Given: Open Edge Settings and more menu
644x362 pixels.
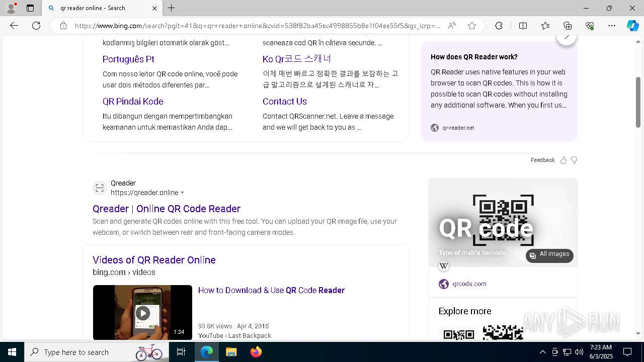Looking at the screenshot, I should coord(612,26).
